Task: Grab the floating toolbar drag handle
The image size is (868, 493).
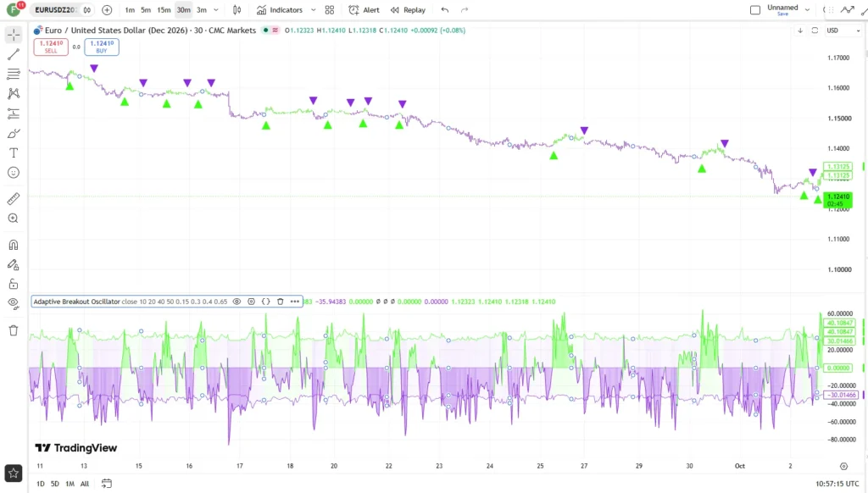Action: pos(829,10)
